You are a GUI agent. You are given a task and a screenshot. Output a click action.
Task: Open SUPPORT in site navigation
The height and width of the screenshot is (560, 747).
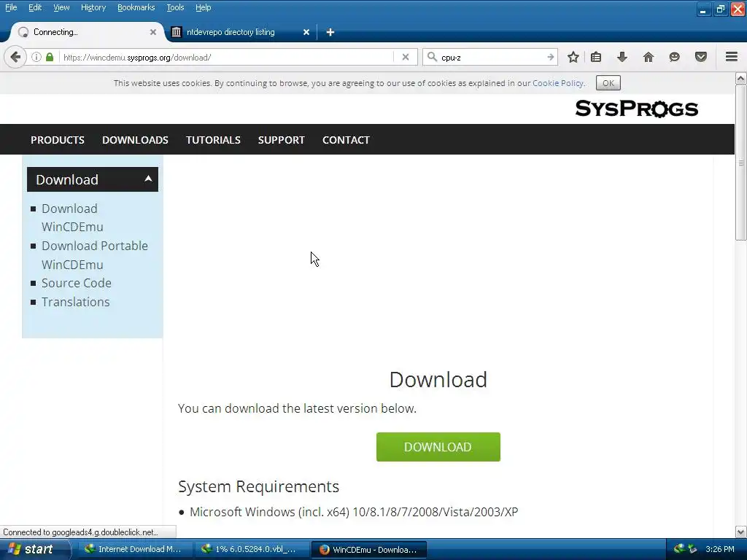coord(281,140)
